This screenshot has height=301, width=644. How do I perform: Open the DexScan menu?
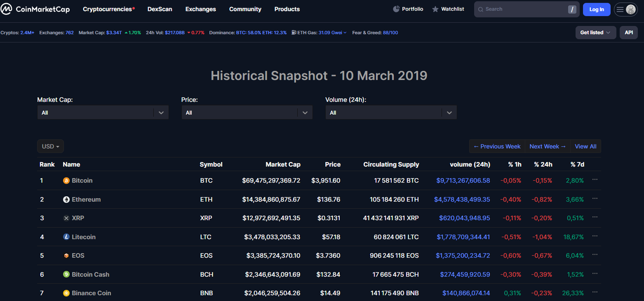(160, 9)
